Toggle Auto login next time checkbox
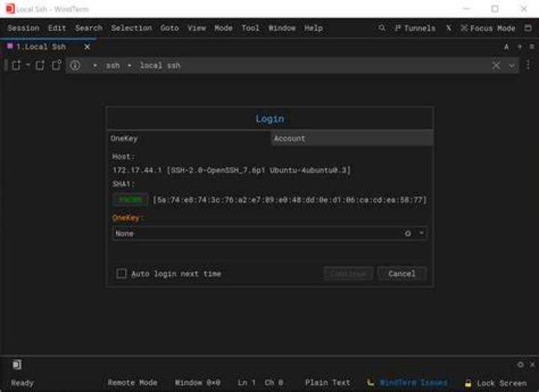 coord(122,274)
